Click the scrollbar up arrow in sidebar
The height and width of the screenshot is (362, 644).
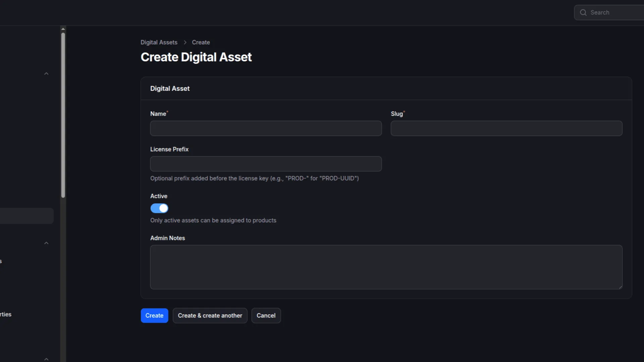63,29
